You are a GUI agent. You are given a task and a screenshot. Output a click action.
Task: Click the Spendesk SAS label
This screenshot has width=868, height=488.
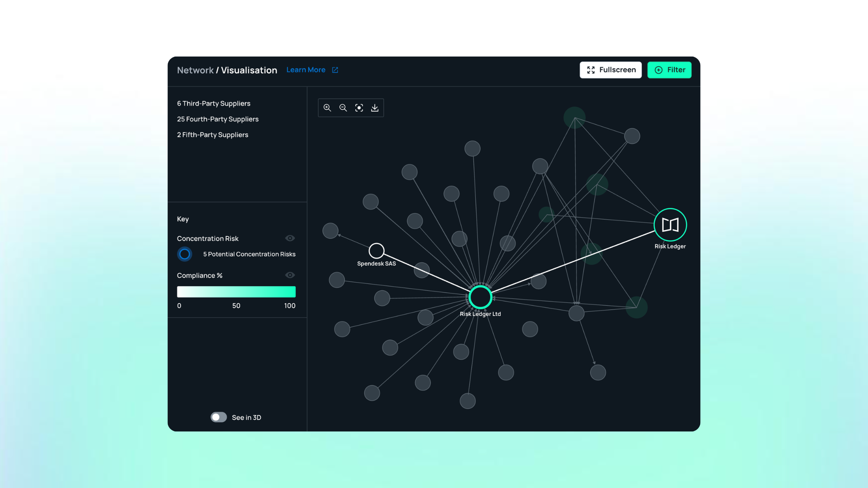pos(376,263)
